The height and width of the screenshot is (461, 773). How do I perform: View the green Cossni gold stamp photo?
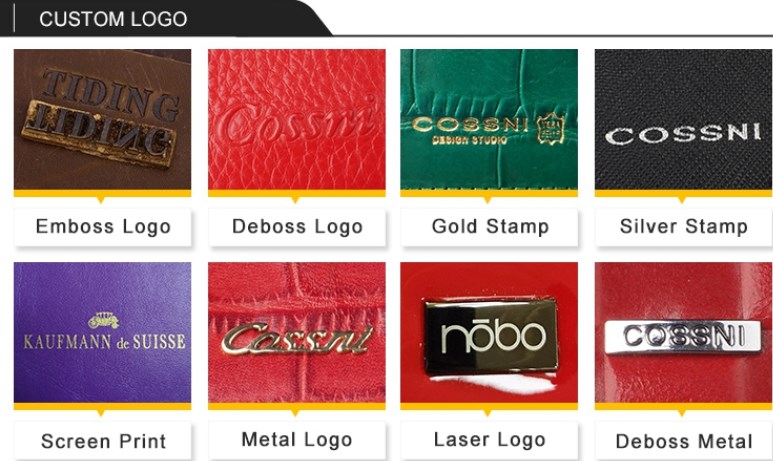[x=489, y=119]
